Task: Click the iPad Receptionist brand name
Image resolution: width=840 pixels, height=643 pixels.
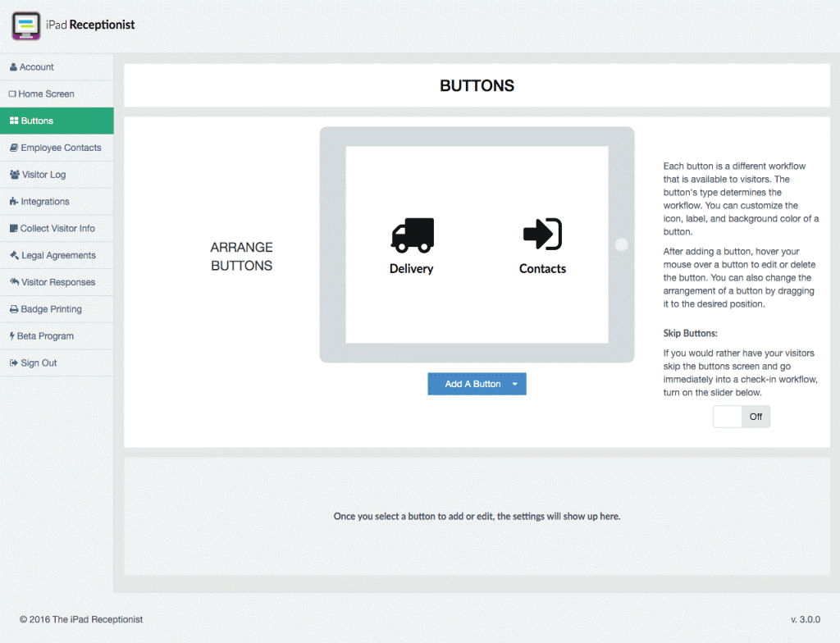Action: tap(90, 25)
